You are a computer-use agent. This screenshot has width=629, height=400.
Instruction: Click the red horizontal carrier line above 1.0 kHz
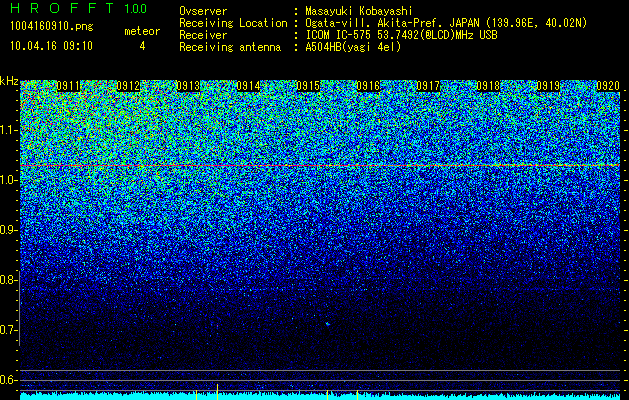(320, 165)
